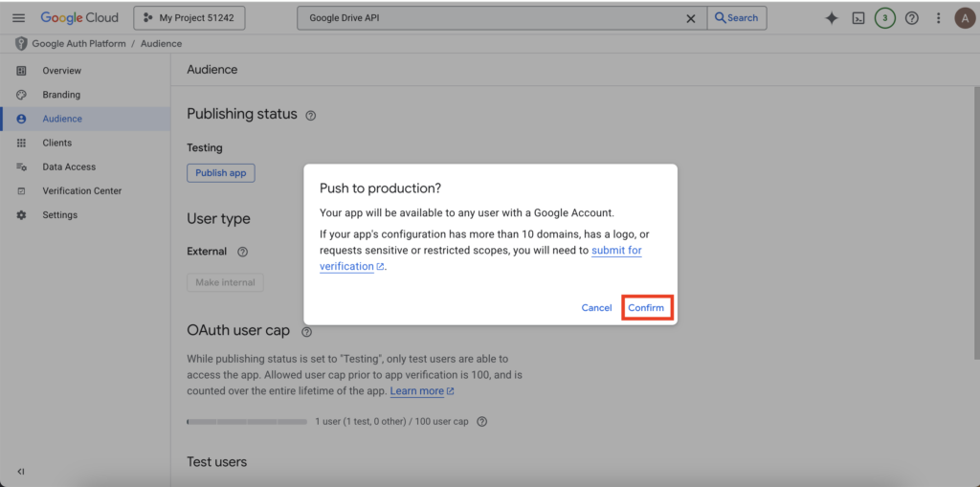The height and width of the screenshot is (487, 980).
Task: Open the hamburger navigation menu
Action: coord(18,18)
